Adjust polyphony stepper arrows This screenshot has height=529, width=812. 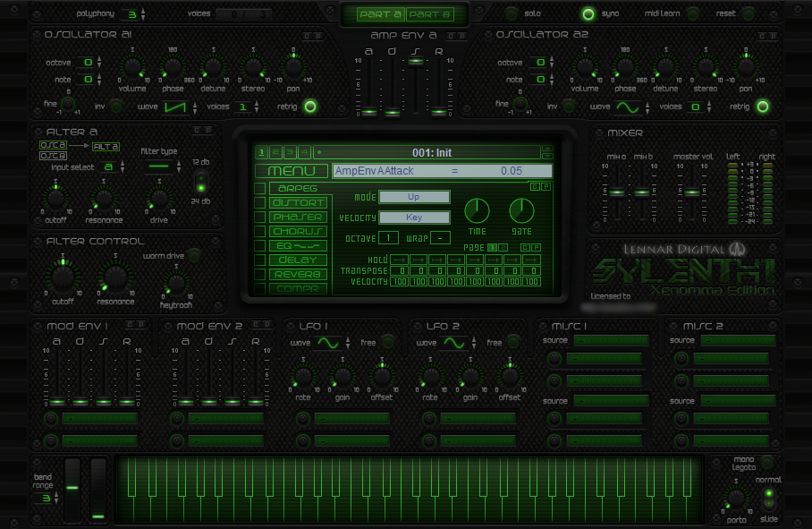[143, 14]
